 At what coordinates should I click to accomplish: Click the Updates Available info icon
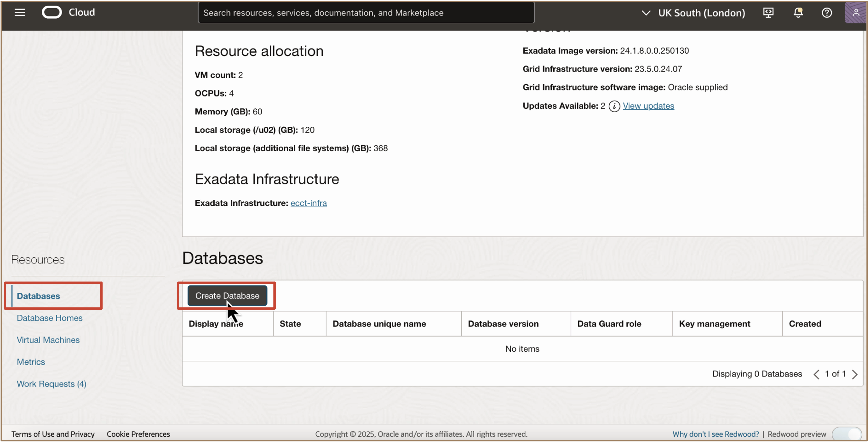pyautogui.click(x=614, y=106)
